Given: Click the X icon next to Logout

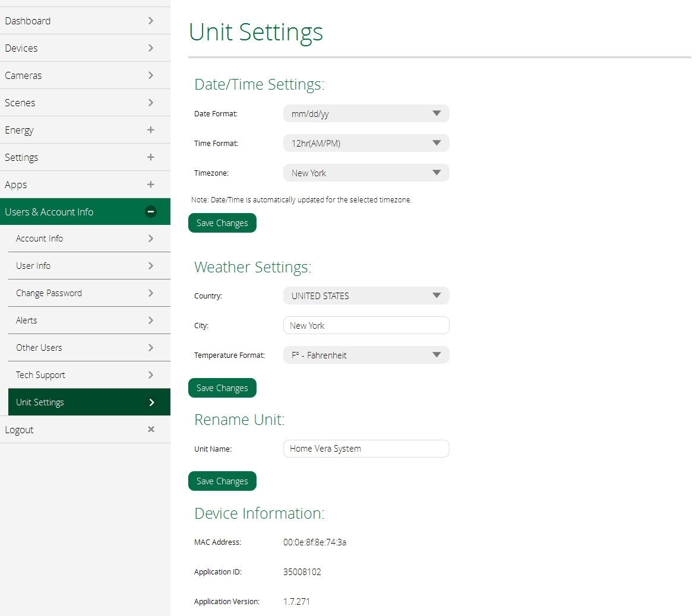Looking at the screenshot, I should click(151, 429).
